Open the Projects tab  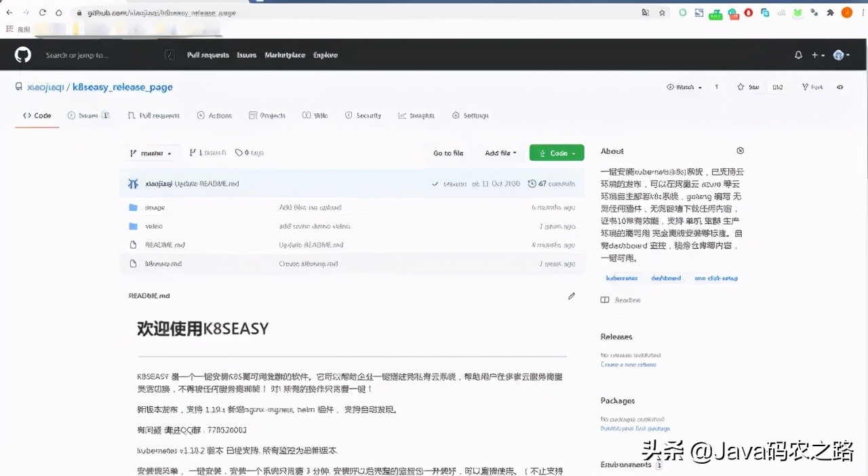click(267, 115)
